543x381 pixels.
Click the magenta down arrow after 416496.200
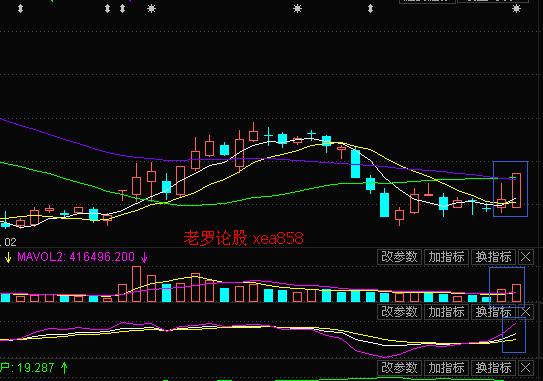(x=144, y=257)
